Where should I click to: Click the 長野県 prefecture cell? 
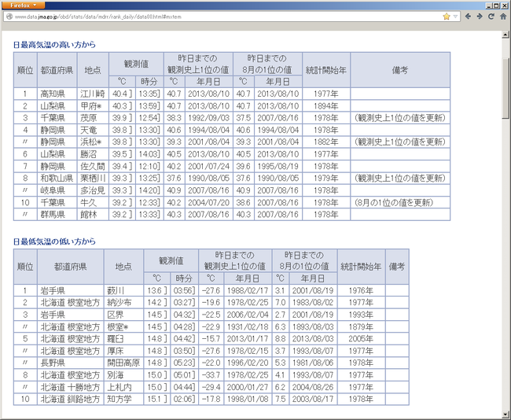click(x=71, y=363)
